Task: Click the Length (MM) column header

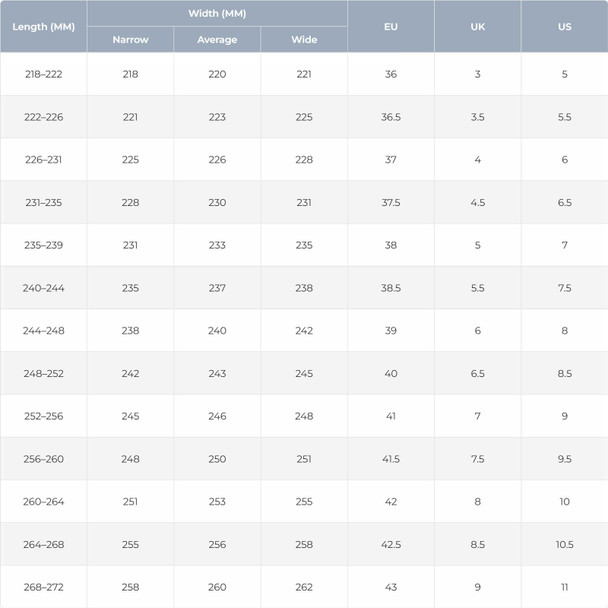Action: coord(43,26)
